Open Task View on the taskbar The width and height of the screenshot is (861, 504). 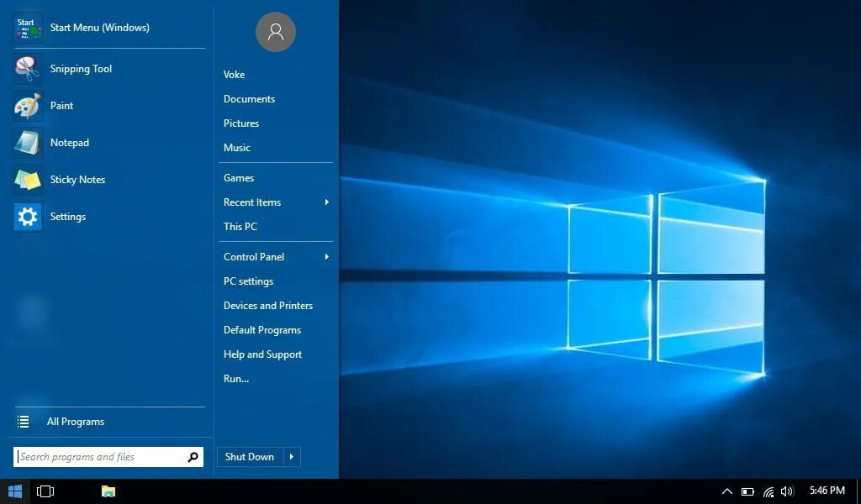(x=45, y=491)
